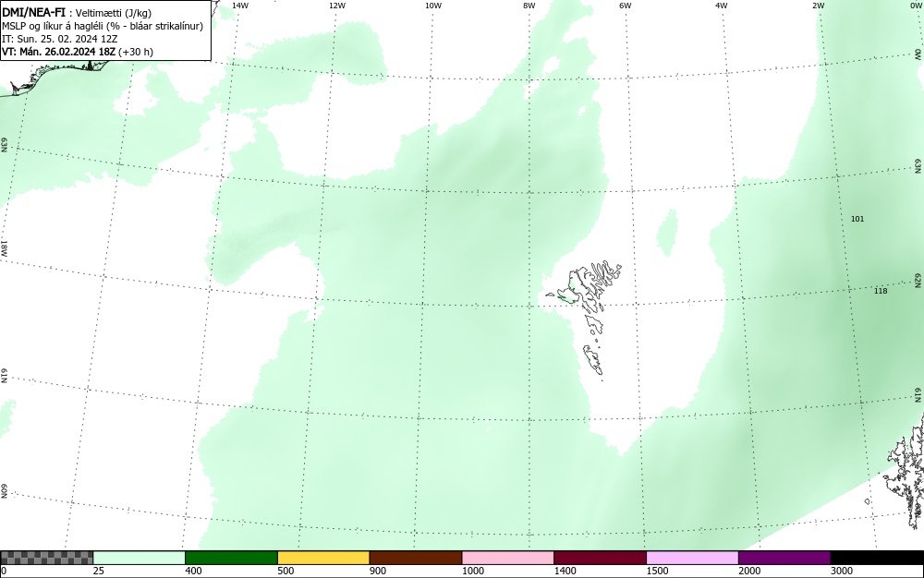Select the pink 1000–1400 legend swatch

click(x=508, y=558)
